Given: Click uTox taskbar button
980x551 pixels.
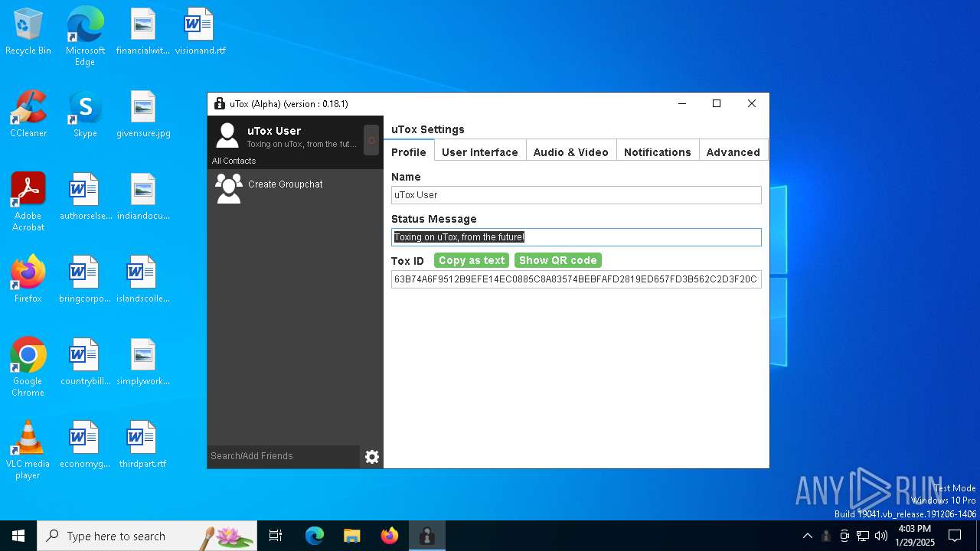Looking at the screenshot, I should [x=427, y=536].
